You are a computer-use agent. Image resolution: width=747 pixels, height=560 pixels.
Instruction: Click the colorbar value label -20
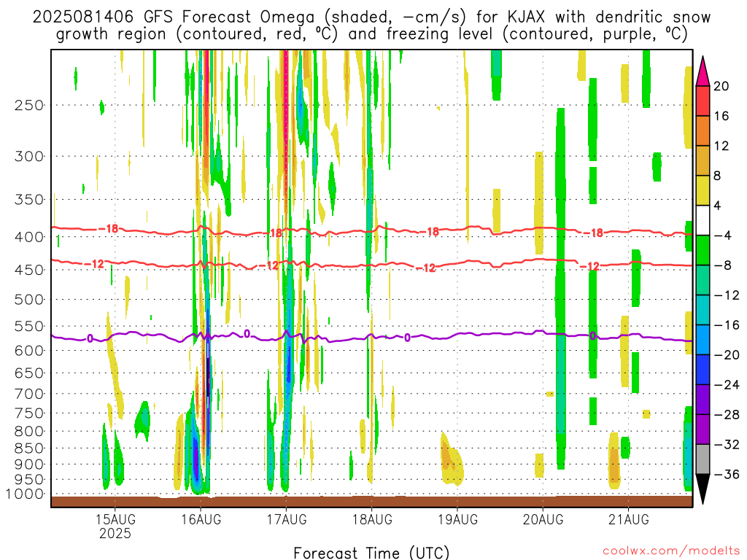[x=727, y=355]
